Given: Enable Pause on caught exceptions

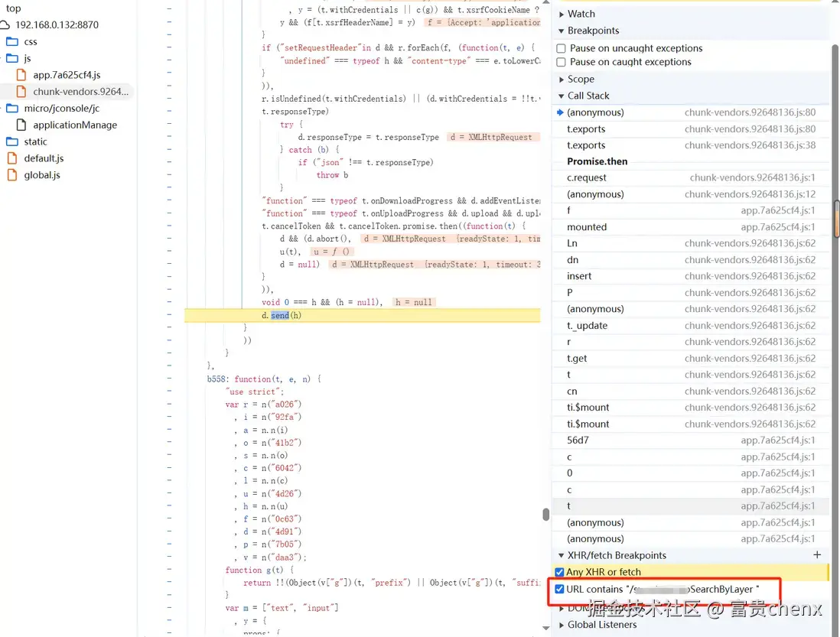Looking at the screenshot, I should 561,62.
